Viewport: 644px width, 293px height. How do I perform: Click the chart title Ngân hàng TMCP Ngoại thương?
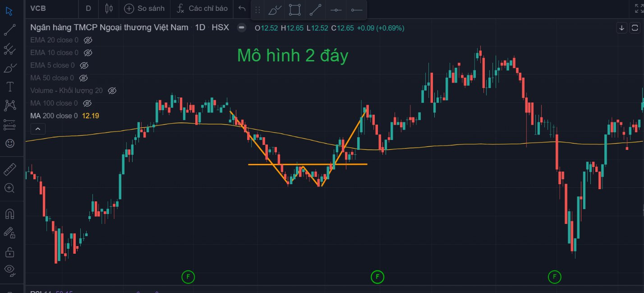pyautogui.click(x=109, y=28)
